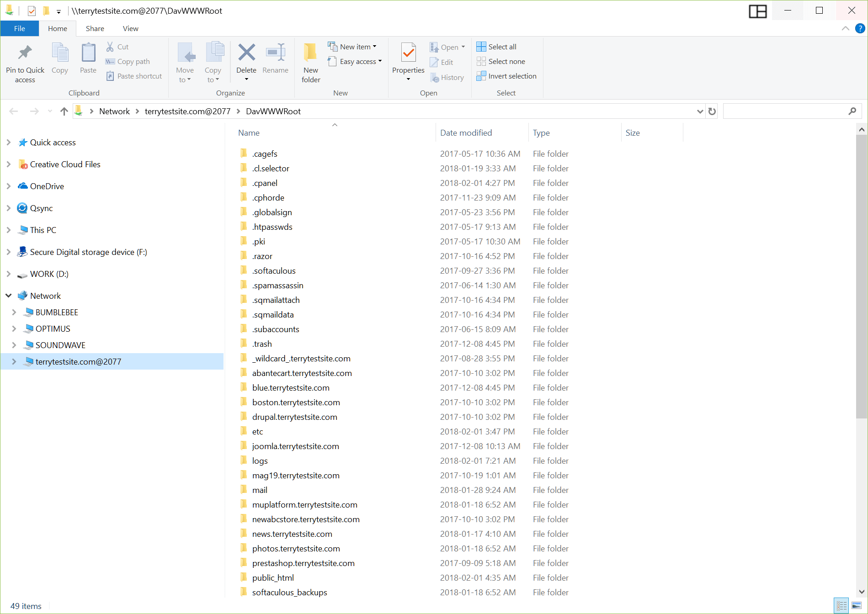
Task: Click Properties icon in quick access toolbar
Action: tap(32, 11)
